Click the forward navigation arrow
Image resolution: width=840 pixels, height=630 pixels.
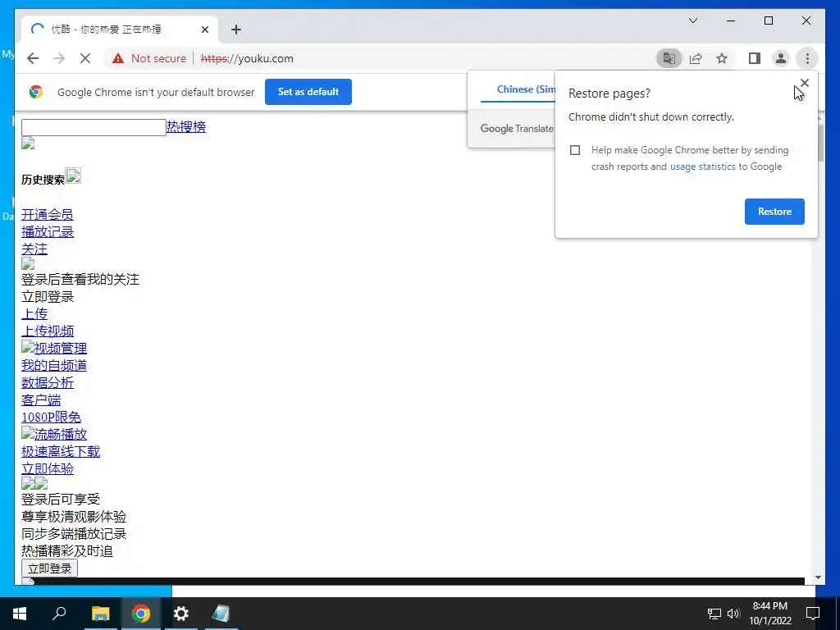pos(59,58)
